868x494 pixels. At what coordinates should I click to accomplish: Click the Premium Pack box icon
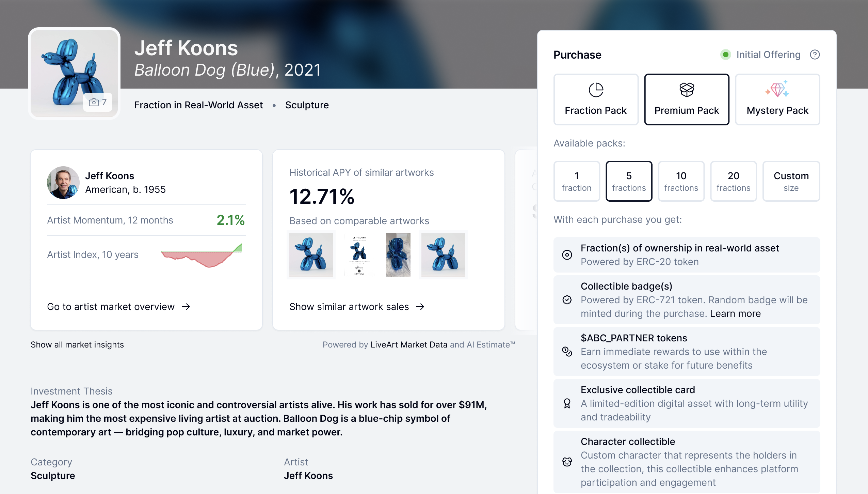click(687, 90)
